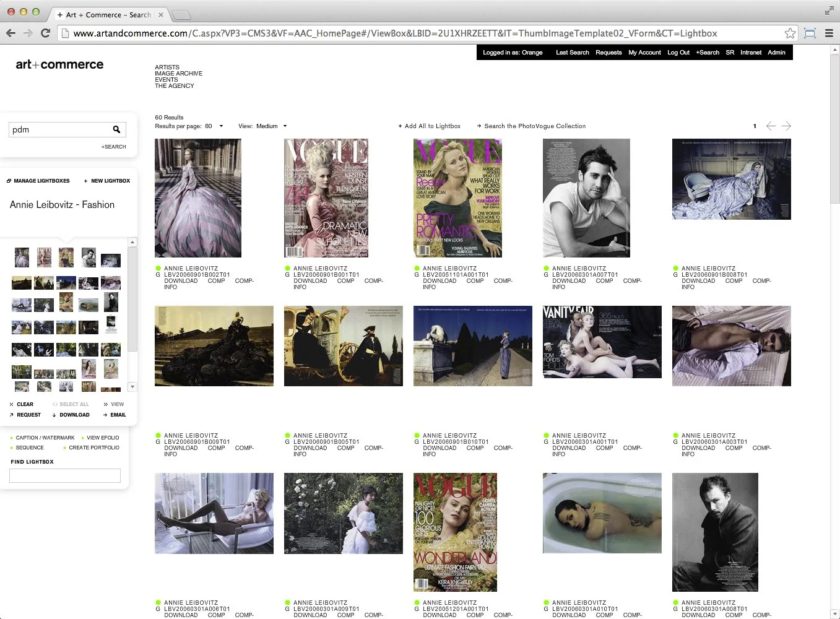Click INFO under LBV20060301A007T01
The height and width of the screenshot is (619, 840).
[x=558, y=287]
